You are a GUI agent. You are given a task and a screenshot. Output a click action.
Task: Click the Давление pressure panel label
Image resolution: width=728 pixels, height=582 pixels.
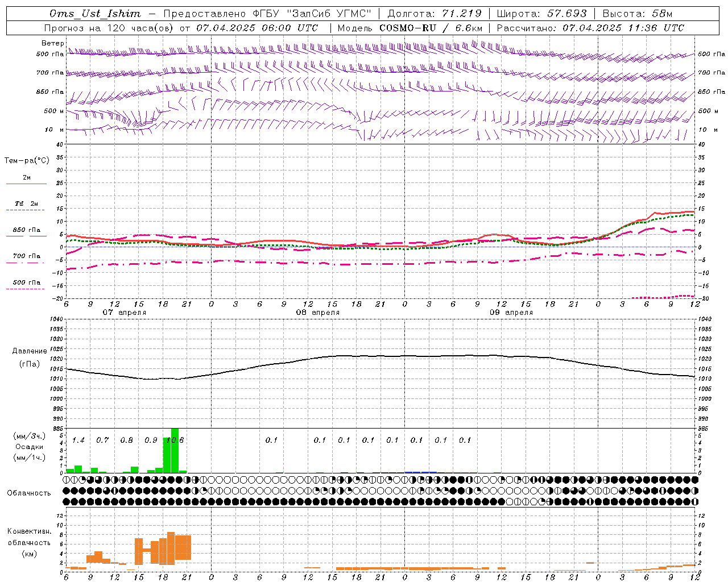(30, 351)
